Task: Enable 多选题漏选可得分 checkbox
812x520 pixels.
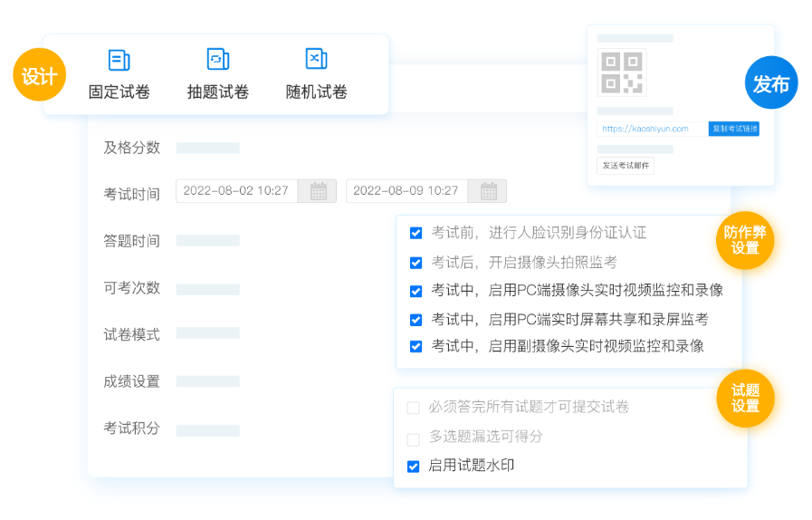Action: point(413,439)
